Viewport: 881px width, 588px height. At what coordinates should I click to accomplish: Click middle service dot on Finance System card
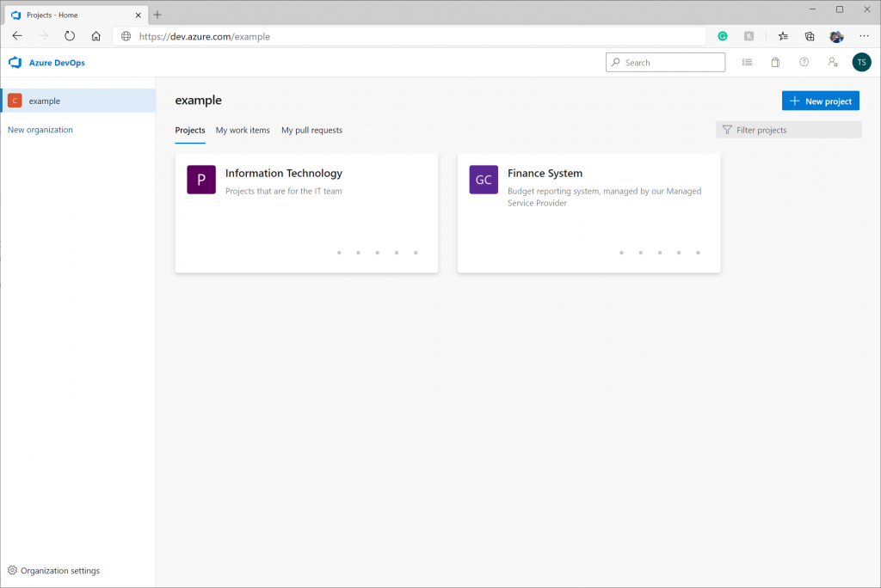[x=660, y=253]
